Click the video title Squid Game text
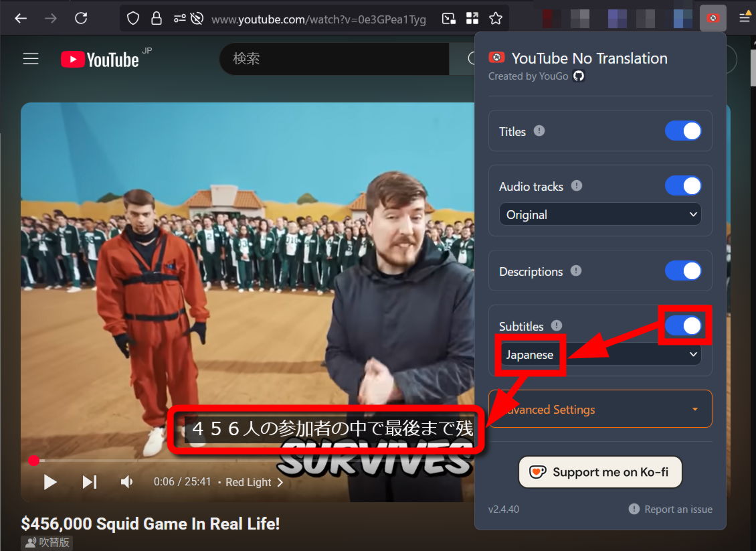The width and height of the screenshot is (756, 551). pyautogui.click(x=151, y=524)
